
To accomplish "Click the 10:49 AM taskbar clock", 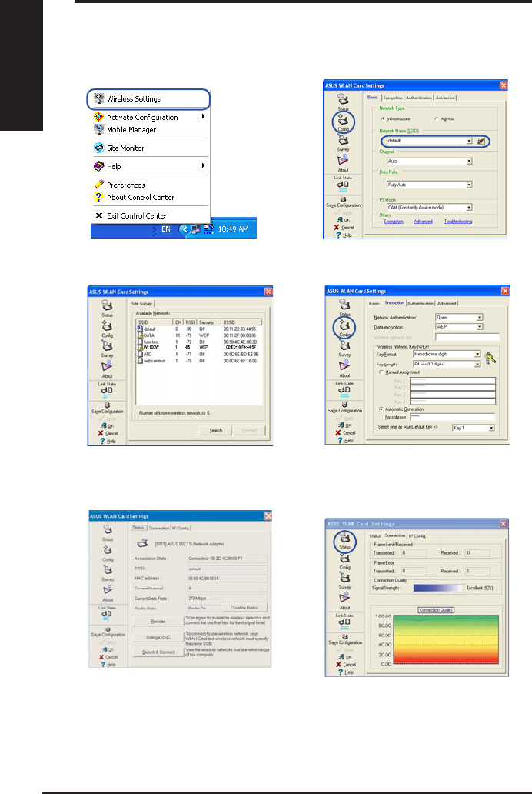I will (234, 229).
